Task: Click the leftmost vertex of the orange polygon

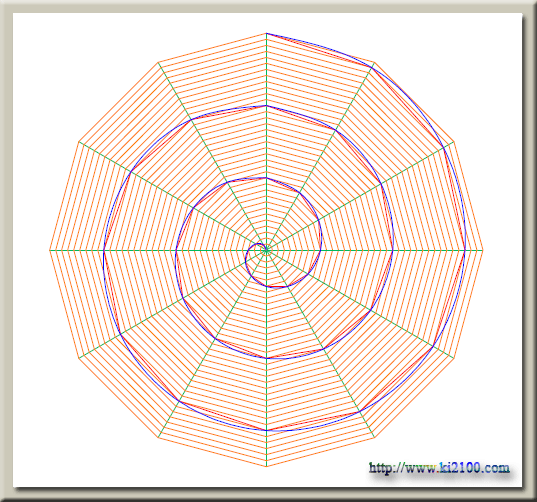Action: point(50,250)
